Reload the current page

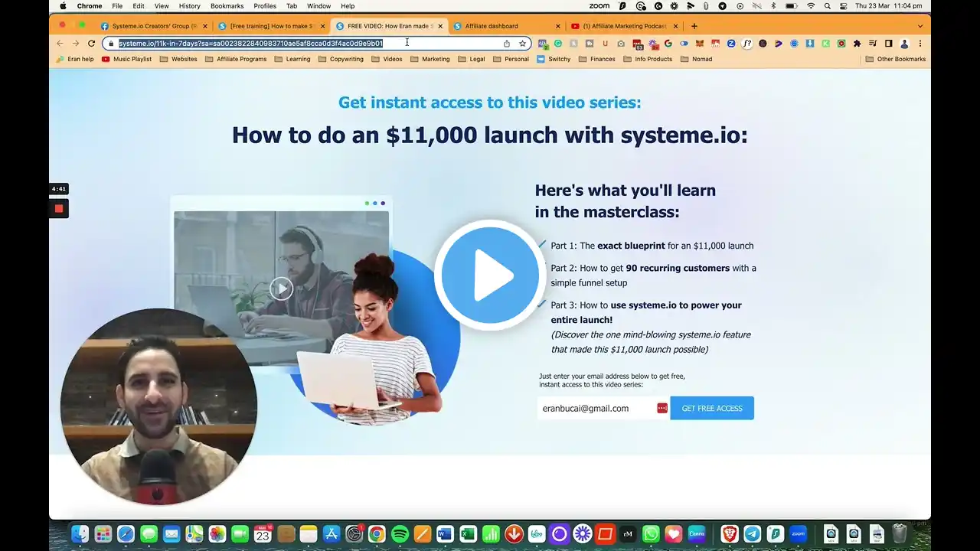point(92,44)
